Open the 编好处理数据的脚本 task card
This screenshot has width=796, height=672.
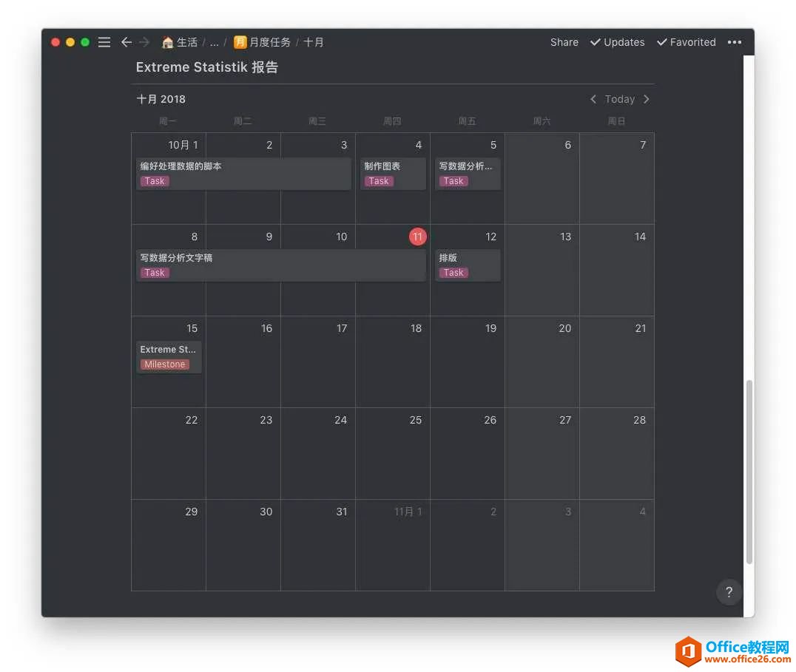243,174
